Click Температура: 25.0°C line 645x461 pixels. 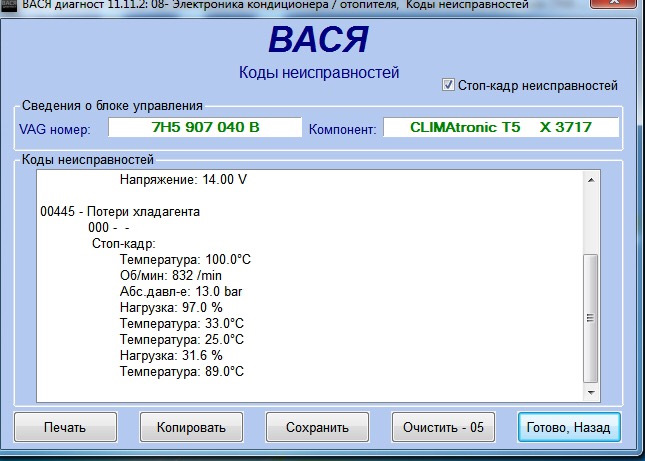click(182, 340)
